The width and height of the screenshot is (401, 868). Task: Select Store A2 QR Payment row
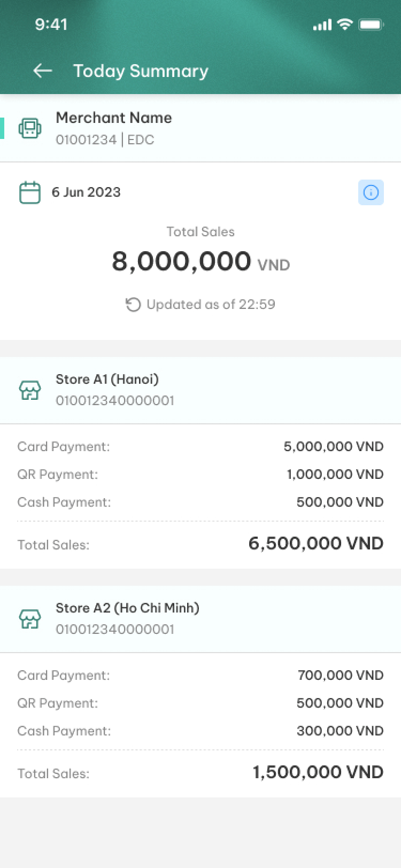pyautogui.click(x=200, y=703)
